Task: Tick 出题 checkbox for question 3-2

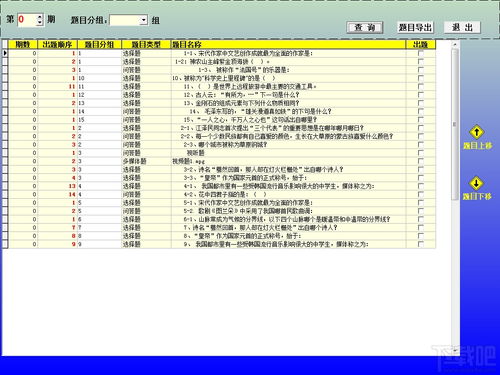Action: (x=421, y=170)
